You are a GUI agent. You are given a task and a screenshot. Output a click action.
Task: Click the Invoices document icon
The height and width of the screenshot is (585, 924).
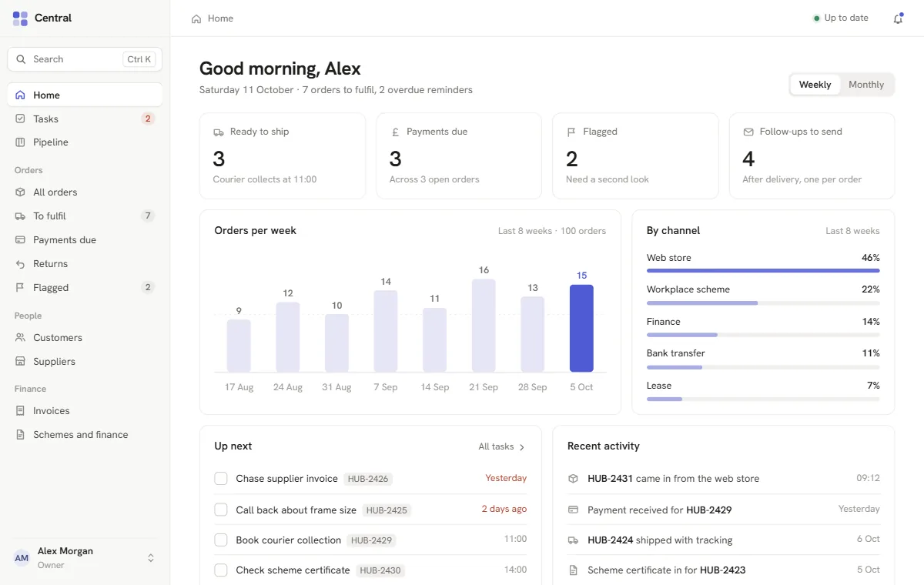tap(21, 411)
